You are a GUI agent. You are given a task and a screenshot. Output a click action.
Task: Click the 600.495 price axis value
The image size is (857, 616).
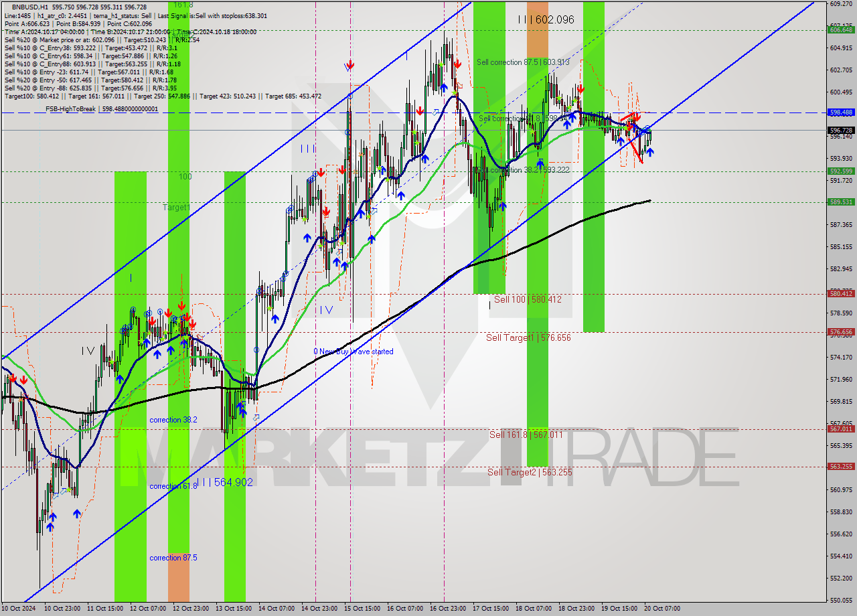pyautogui.click(x=841, y=92)
